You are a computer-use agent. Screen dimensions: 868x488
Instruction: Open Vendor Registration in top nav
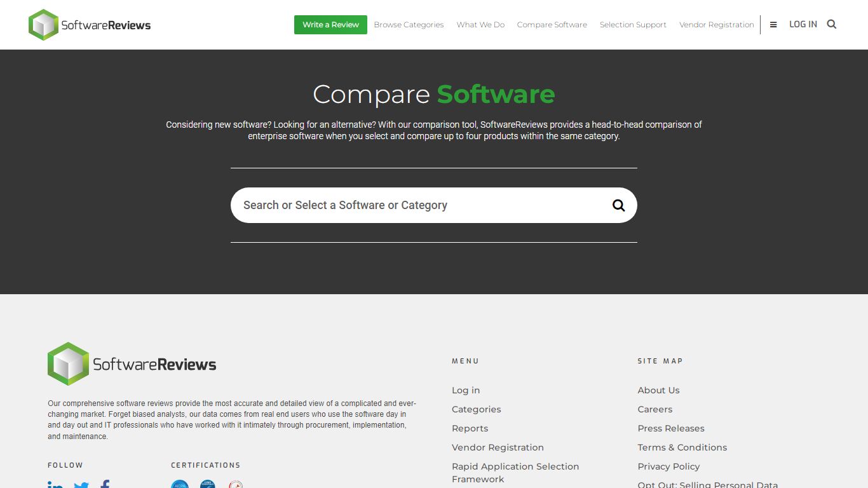click(717, 25)
